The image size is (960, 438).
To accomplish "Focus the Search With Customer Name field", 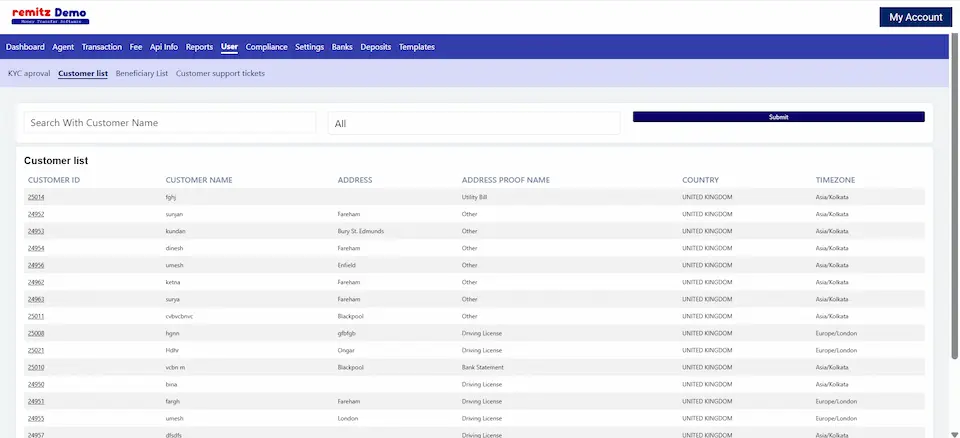I will click(x=172, y=123).
